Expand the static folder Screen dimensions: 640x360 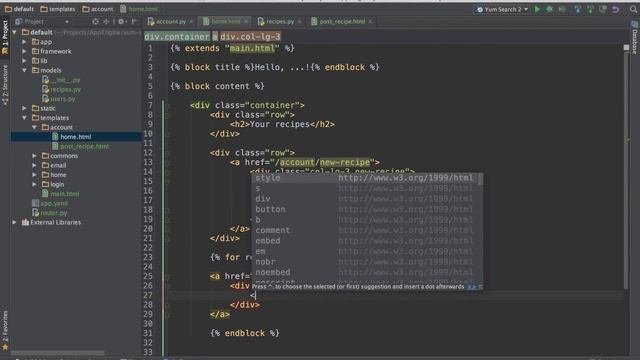click(24, 108)
